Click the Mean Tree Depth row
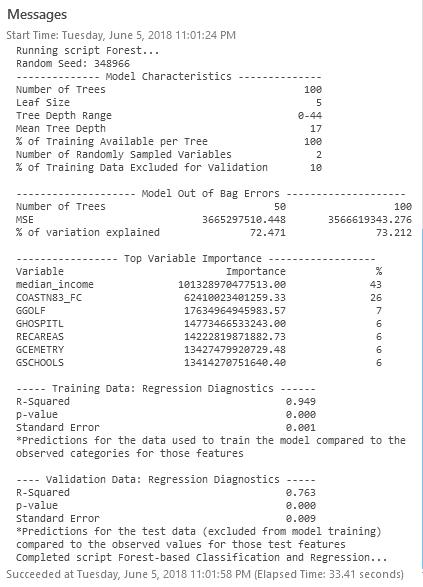 click(x=168, y=128)
